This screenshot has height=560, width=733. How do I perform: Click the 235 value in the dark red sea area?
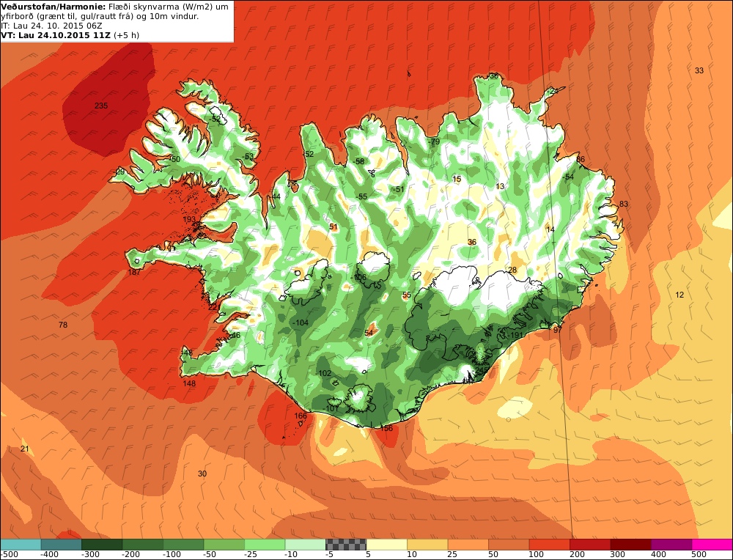(101, 106)
